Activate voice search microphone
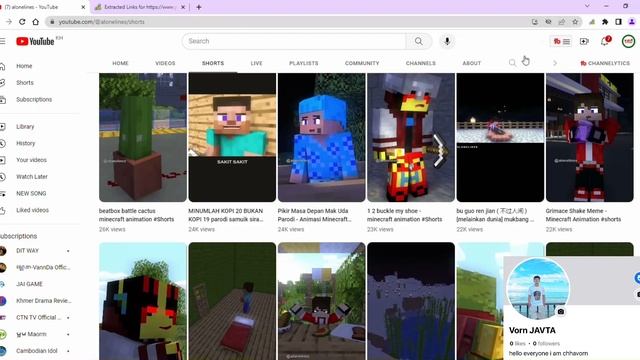This screenshot has height=360, width=640. point(447,41)
